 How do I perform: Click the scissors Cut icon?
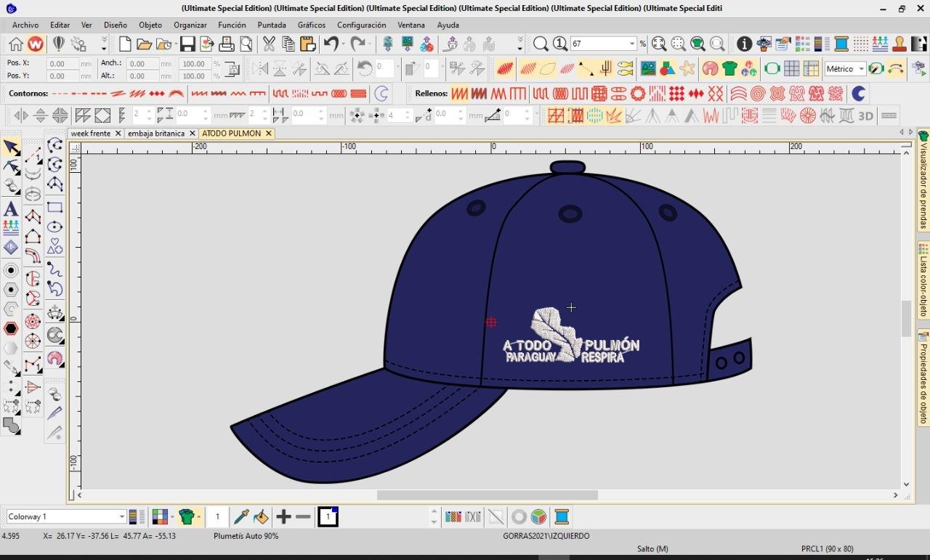point(269,44)
